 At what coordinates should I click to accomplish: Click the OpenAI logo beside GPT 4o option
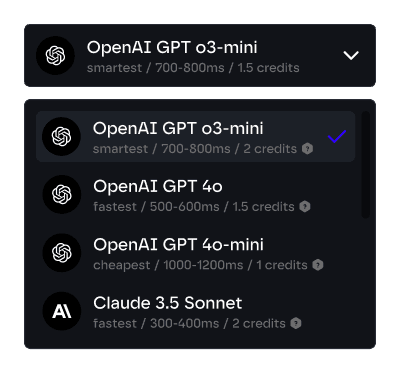(x=62, y=194)
